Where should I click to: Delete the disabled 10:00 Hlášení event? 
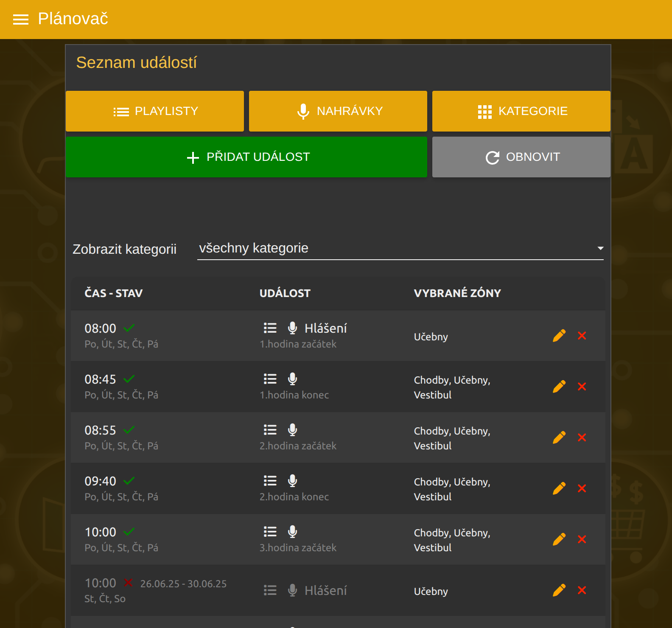(582, 590)
